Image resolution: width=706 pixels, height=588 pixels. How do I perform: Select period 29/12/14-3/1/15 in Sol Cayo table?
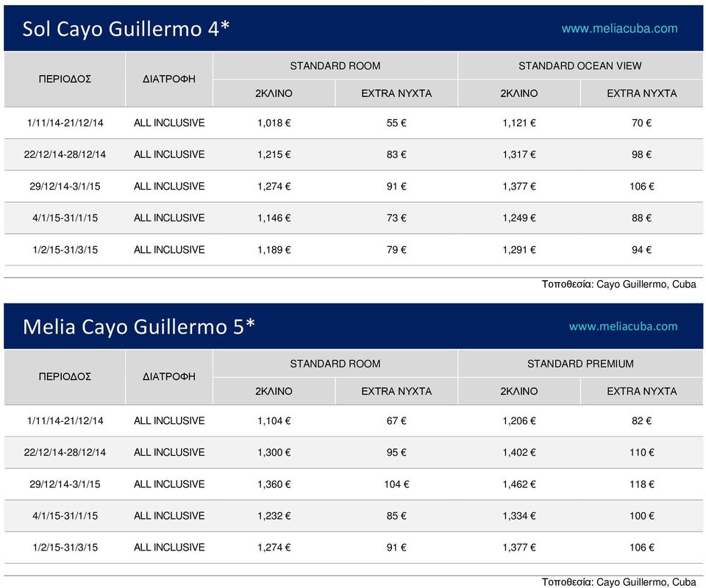[65, 186]
